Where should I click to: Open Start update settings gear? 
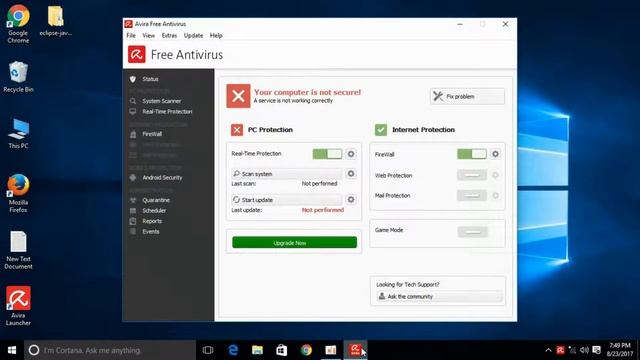(351, 200)
